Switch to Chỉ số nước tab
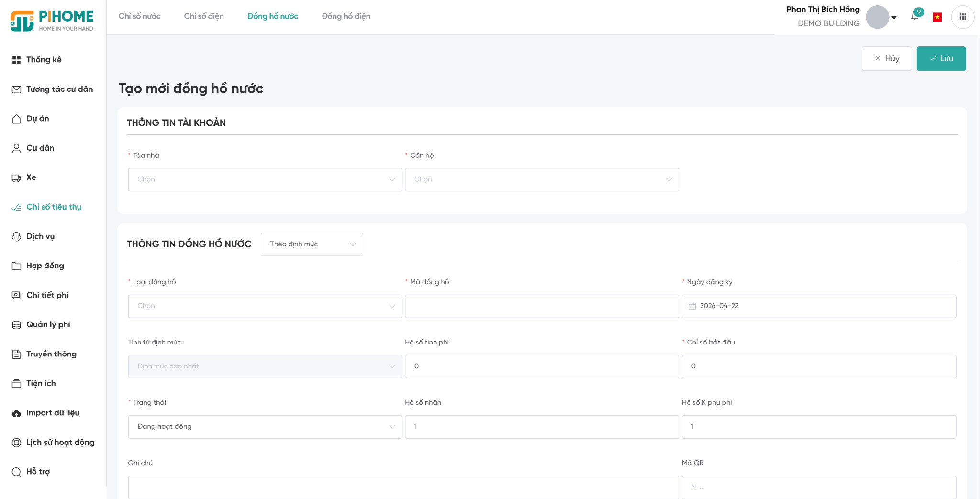 (x=140, y=16)
